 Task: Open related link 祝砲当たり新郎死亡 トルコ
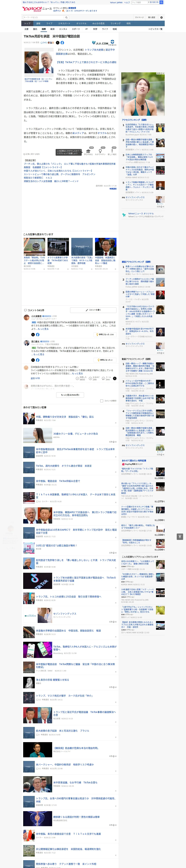[38, 178]
